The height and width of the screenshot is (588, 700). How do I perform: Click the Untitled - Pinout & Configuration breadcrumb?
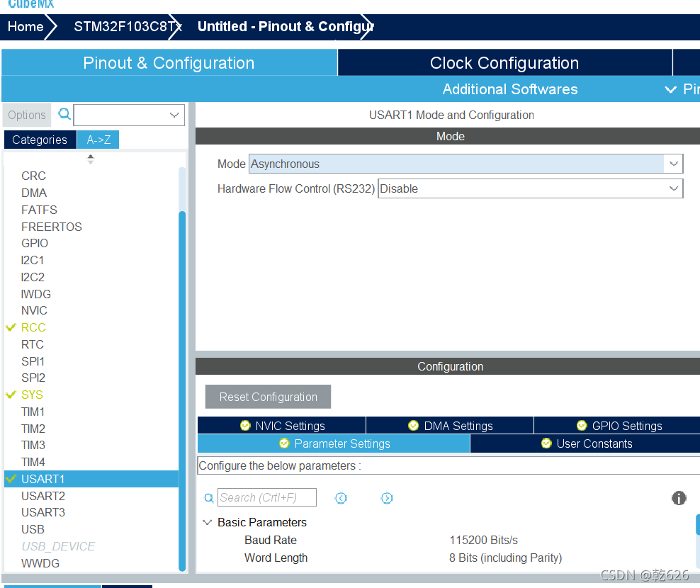(286, 27)
